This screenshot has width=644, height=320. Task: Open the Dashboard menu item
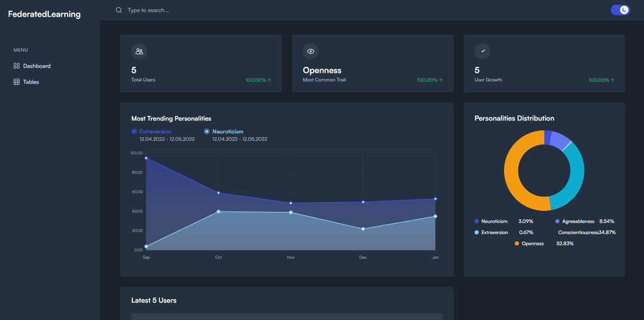tap(36, 66)
